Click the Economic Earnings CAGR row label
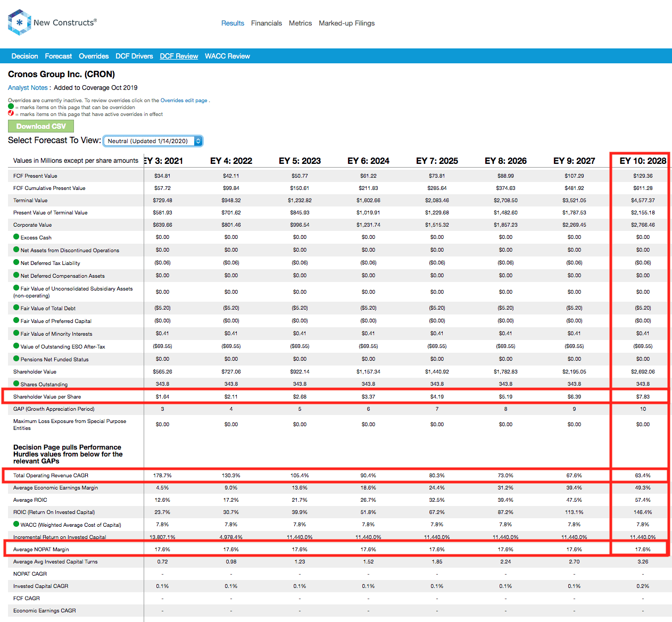 44,610
